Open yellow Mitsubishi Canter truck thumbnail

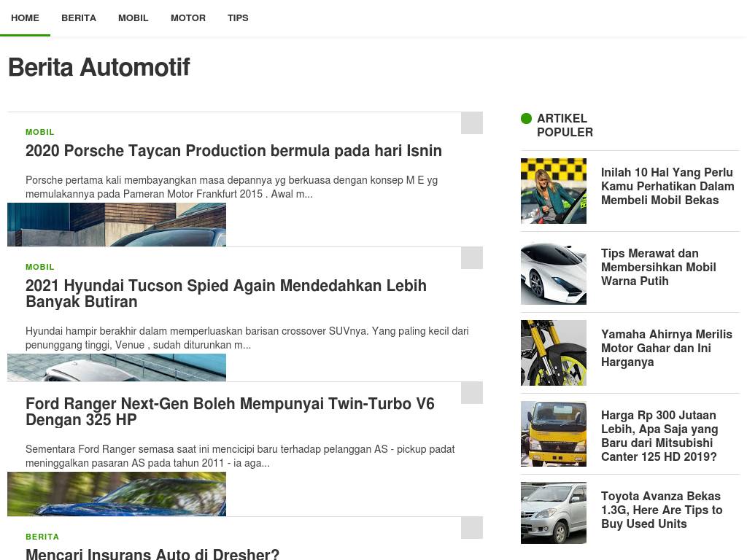click(x=554, y=434)
